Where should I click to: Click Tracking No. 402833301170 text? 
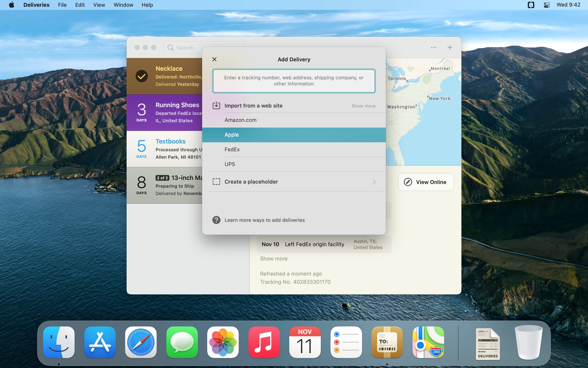[x=295, y=282]
